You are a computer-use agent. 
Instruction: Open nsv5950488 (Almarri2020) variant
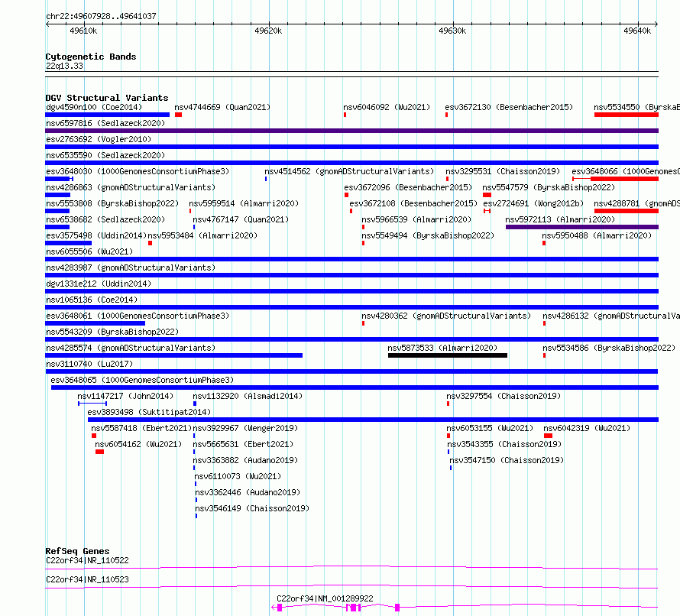point(597,235)
